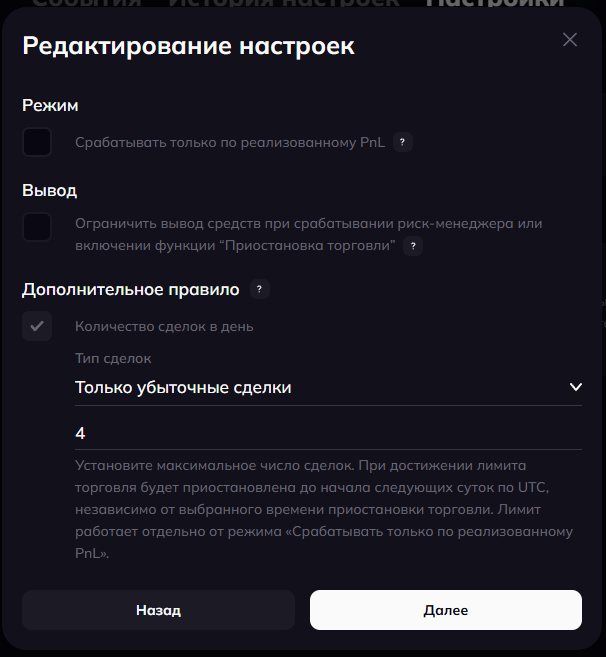Viewport: 606px width, 657px height.
Task: Click the Редактирование настроек dialog title
Action: pyautogui.click(x=188, y=45)
